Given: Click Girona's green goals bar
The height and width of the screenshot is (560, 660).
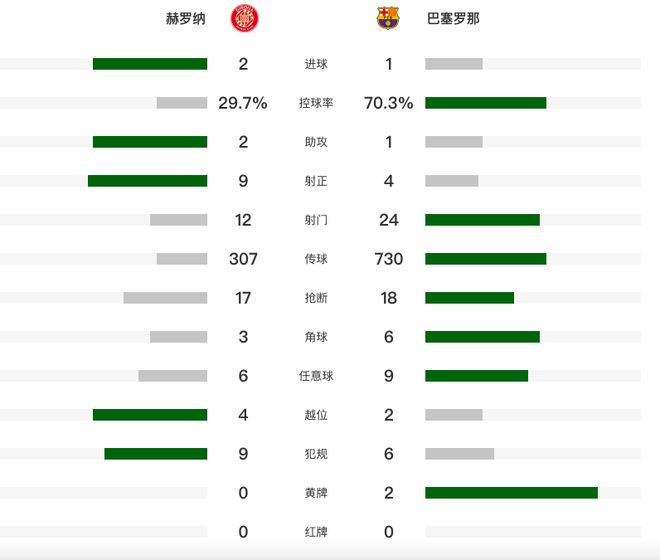Looking at the screenshot, I should (x=150, y=64).
